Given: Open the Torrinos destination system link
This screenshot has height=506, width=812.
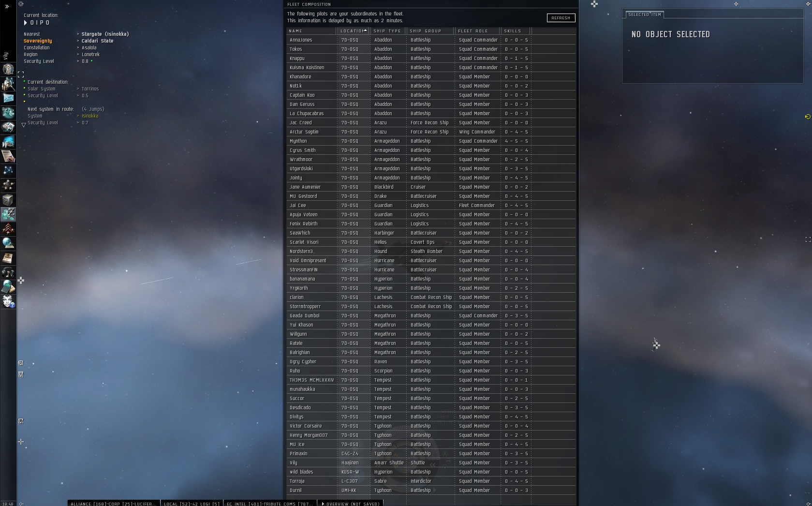Looking at the screenshot, I should pos(90,89).
